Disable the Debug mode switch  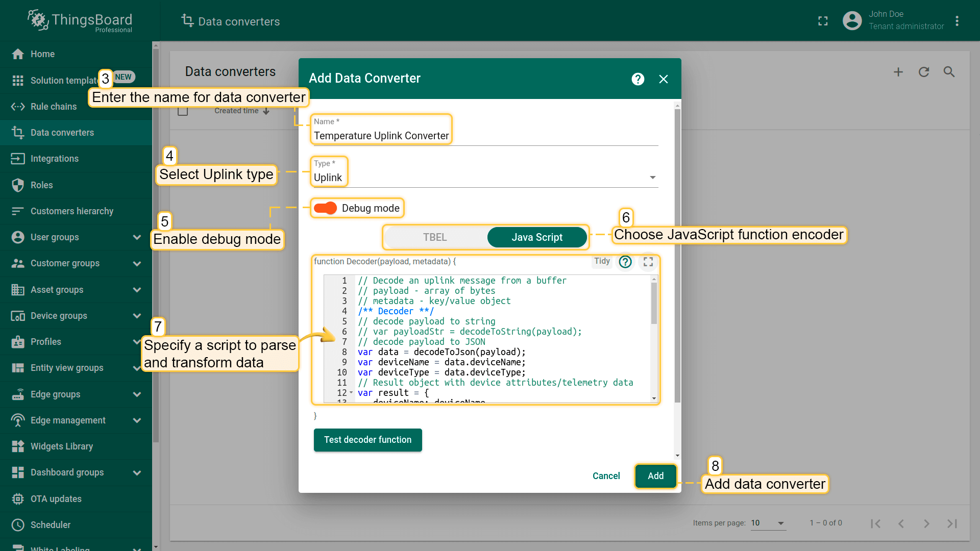(x=325, y=208)
